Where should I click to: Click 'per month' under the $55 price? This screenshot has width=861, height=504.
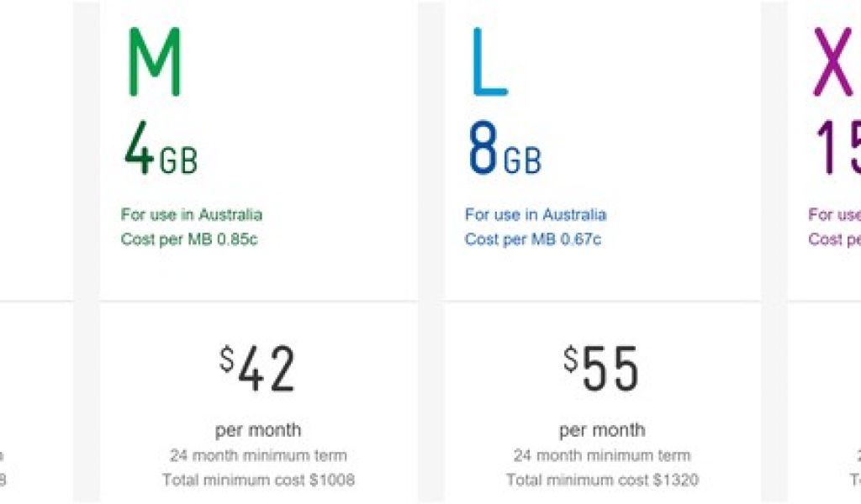[x=602, y=430]
